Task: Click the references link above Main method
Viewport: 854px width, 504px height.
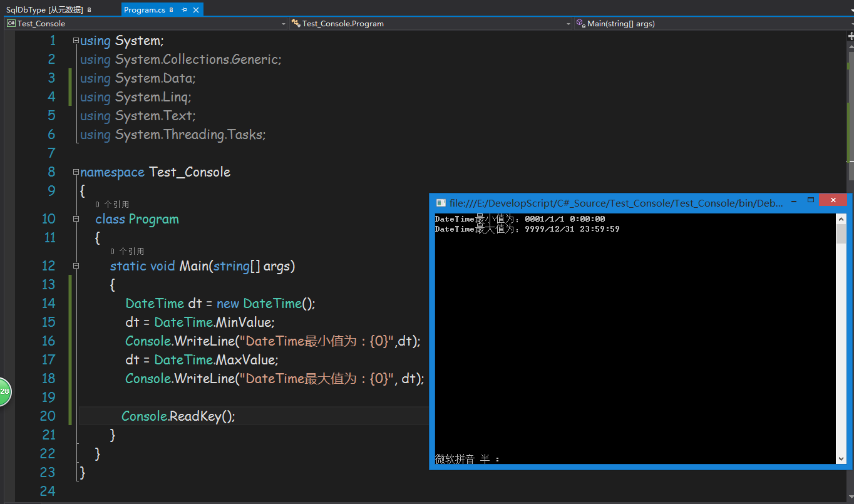Action: pyautogui.click(x=127, y=252)
